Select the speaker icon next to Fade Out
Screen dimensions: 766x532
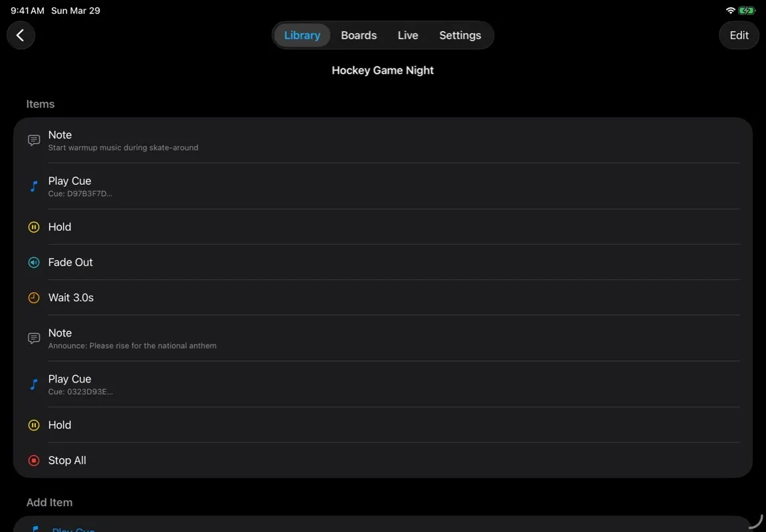tap(33, 262)
